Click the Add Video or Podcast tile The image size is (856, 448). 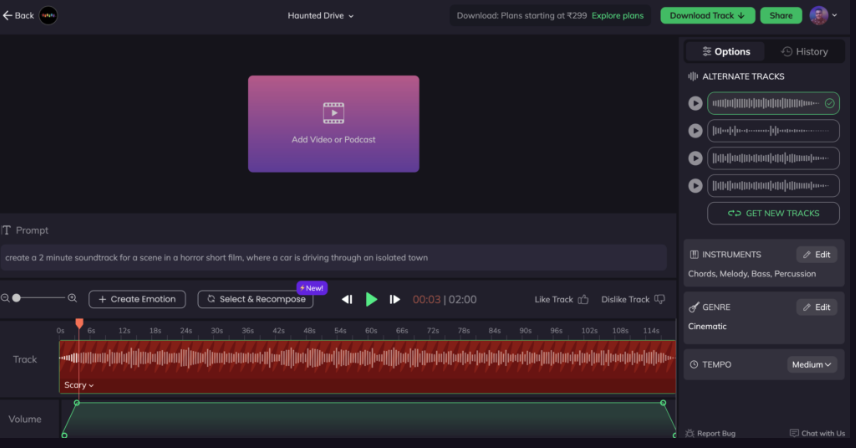pyautogui.click(x=334, y=124)
